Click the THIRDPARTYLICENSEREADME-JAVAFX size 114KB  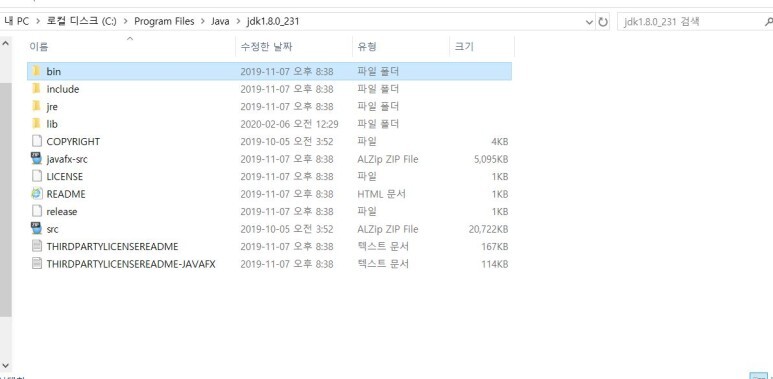point(494,264)
